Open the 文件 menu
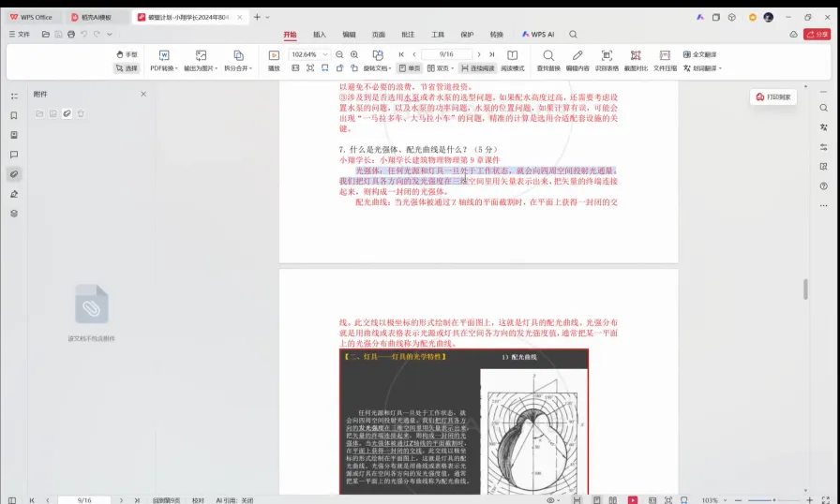 (x=20, y=35)
